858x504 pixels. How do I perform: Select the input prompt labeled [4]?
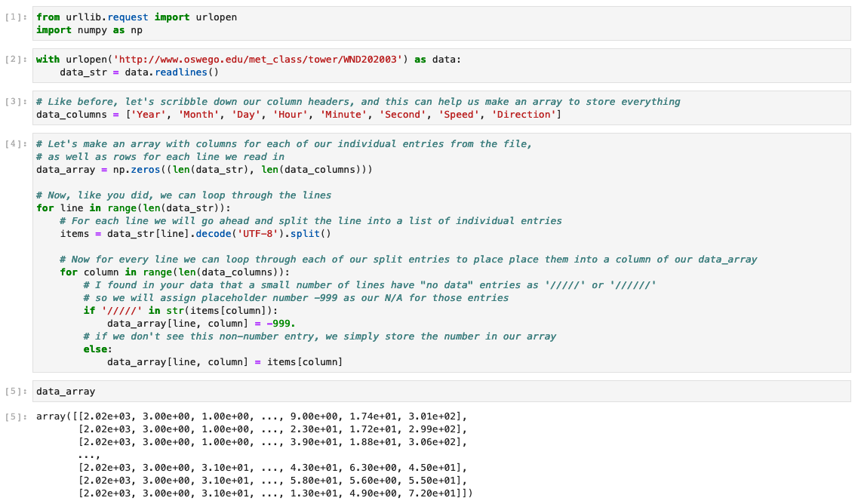17,143
